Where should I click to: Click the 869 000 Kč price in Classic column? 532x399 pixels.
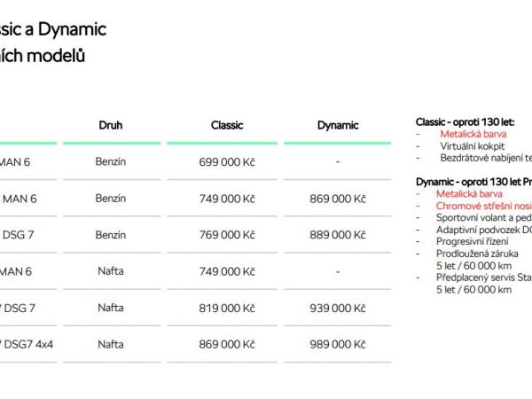tap(227, 344)
